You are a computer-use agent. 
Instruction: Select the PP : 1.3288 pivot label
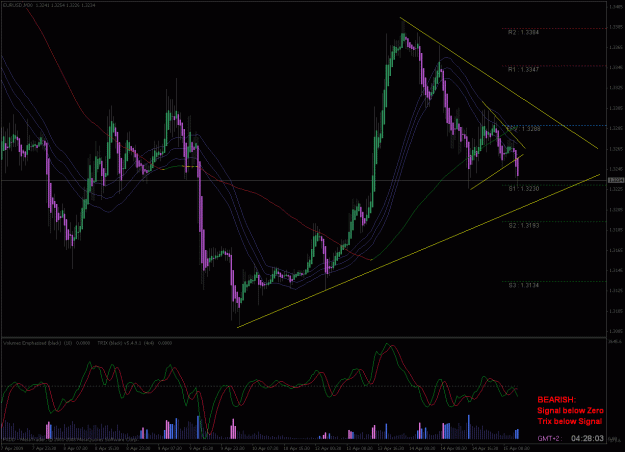(523, 129)
